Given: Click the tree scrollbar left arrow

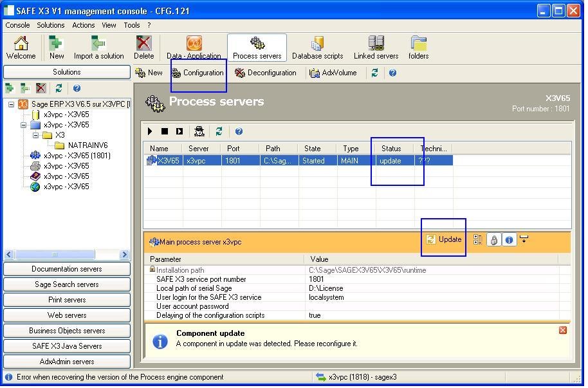Looking at the screenshot, I should pos(9,254).
